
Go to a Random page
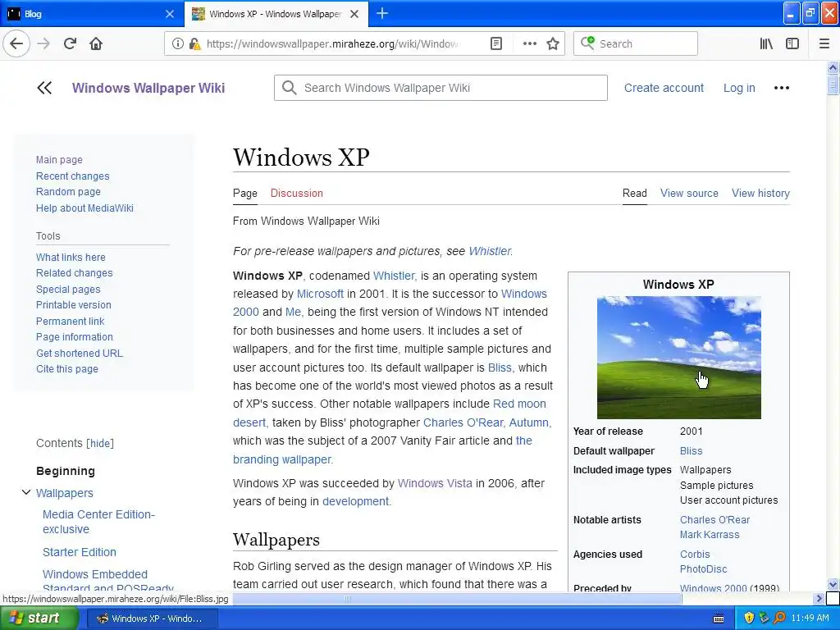(x=68, y=192)
